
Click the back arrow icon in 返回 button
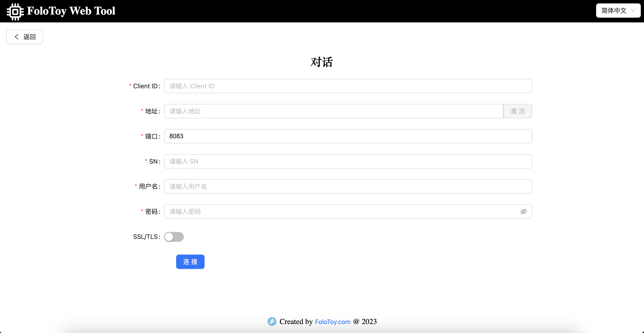point(17,37)
